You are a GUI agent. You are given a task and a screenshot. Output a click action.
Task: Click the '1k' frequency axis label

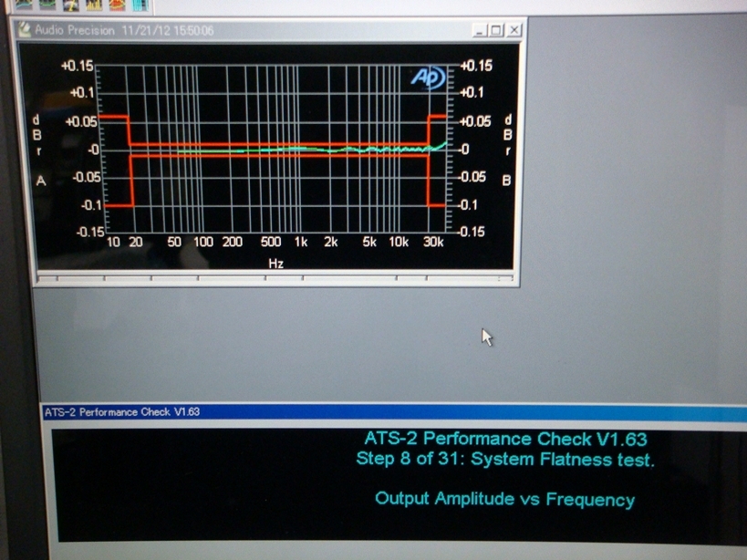[x=301, y=242]
